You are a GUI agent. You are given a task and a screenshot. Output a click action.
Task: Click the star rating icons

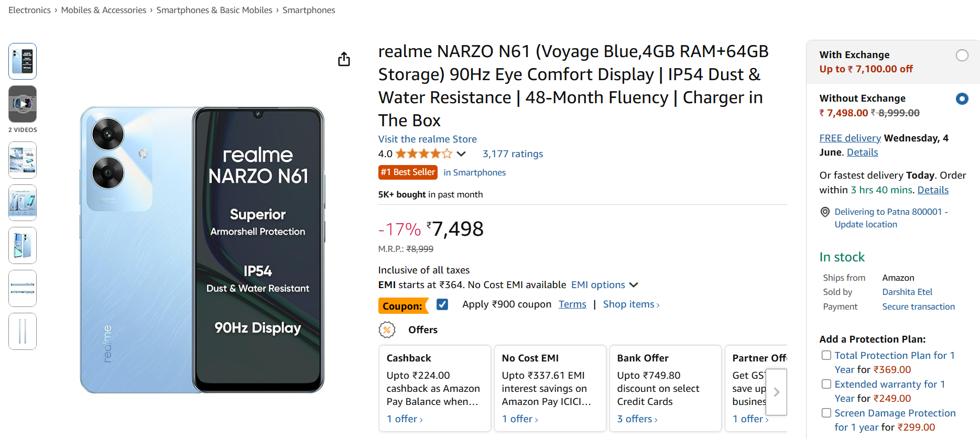coord(423,154)
